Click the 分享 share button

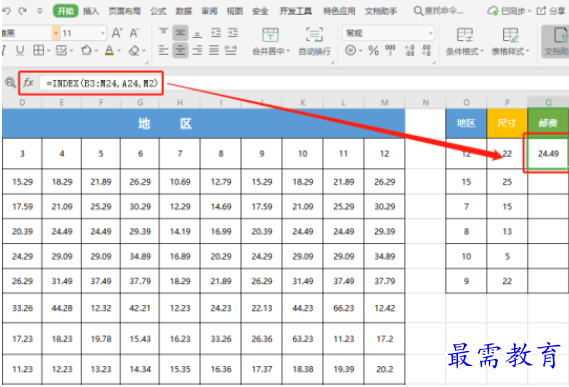552,11
